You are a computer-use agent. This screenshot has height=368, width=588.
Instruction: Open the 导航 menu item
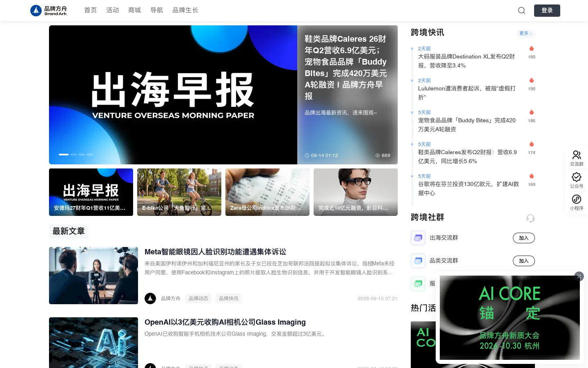point(156,10)
